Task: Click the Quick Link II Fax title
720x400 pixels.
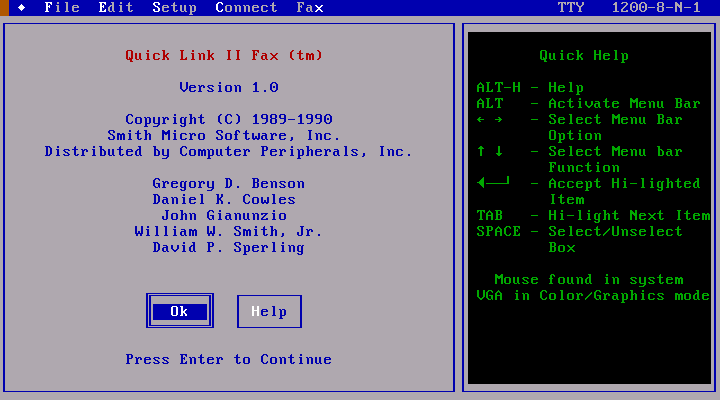Action: [x=224, y=56]
